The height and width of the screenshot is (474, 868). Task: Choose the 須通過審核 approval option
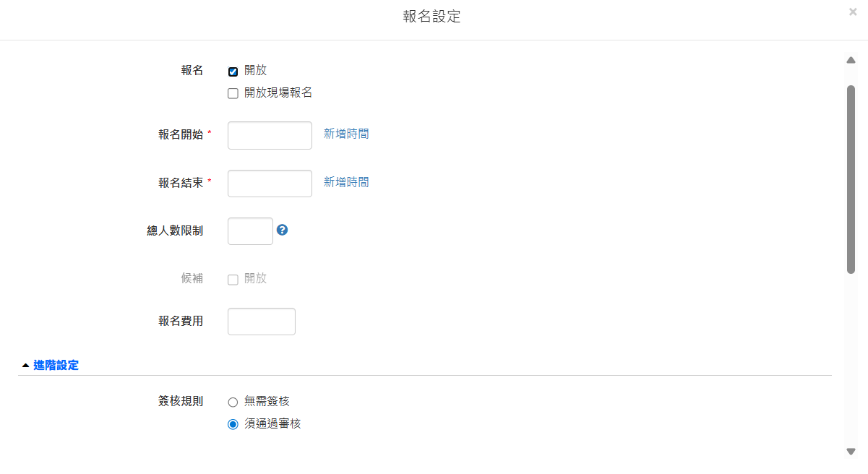coord(233,424)
